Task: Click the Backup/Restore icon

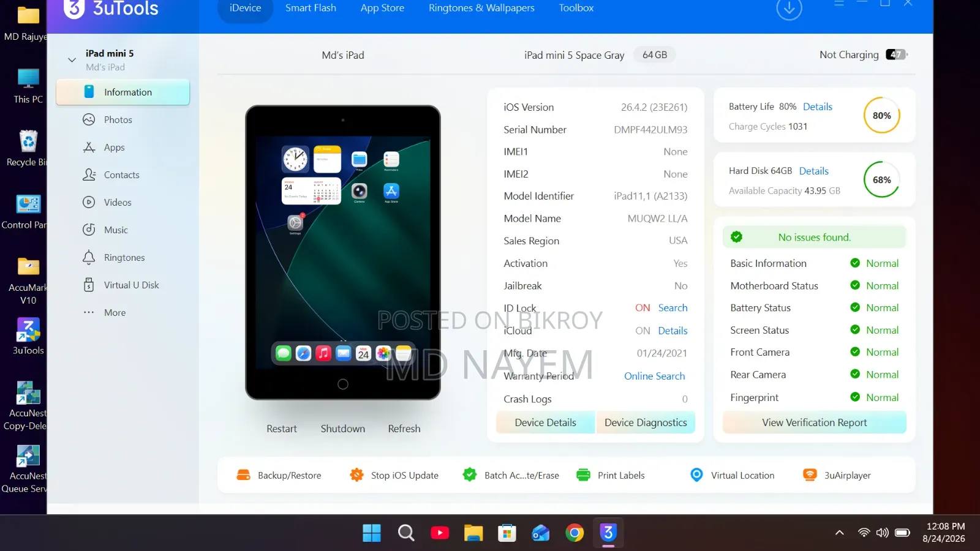Action: tap(243, 475)
